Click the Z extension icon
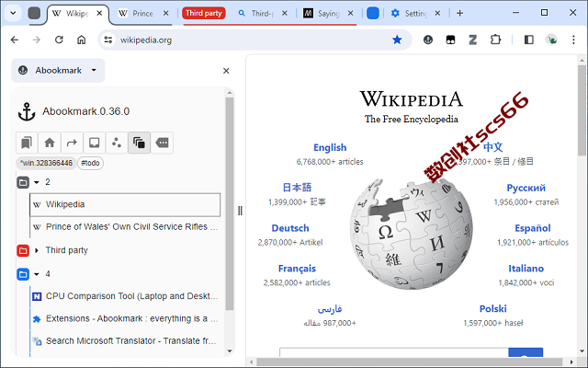The width and height of the screenshot is (588, 368). point(473,40)
